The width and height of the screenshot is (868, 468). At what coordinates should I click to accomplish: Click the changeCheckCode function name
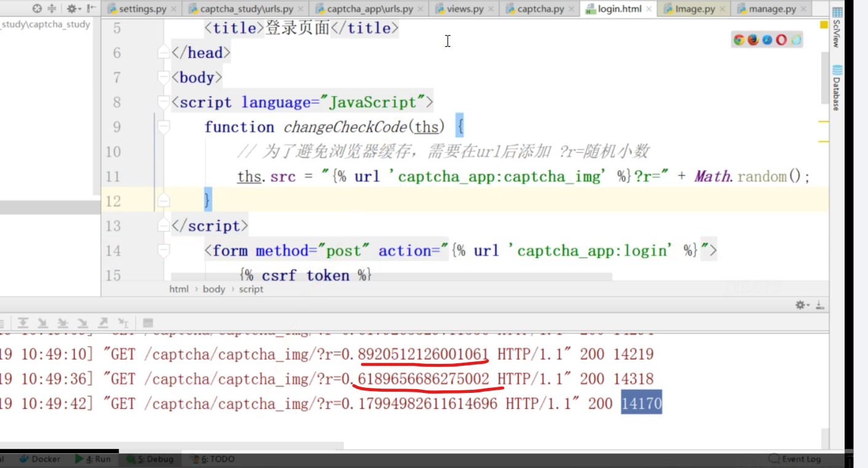344,127
